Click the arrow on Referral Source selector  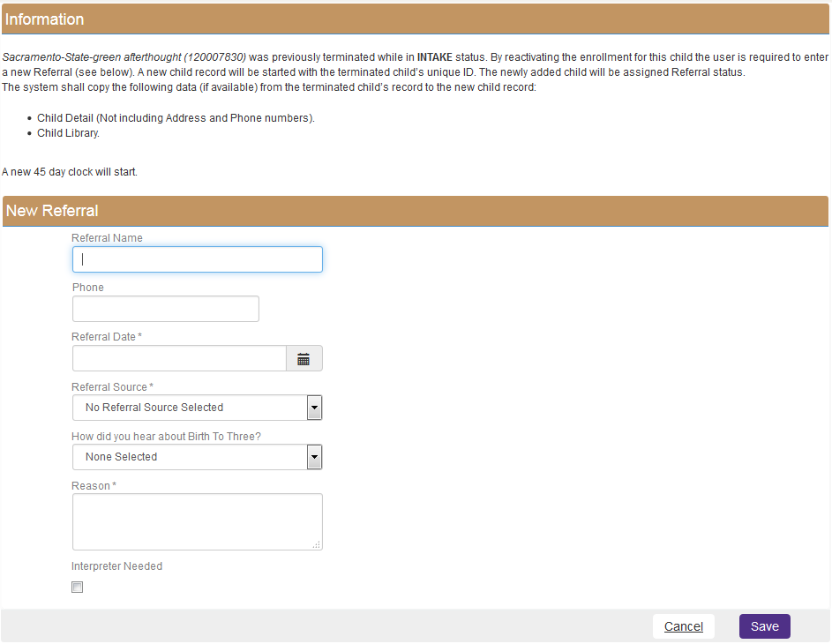pyautogui.click(x=314, y=408)
